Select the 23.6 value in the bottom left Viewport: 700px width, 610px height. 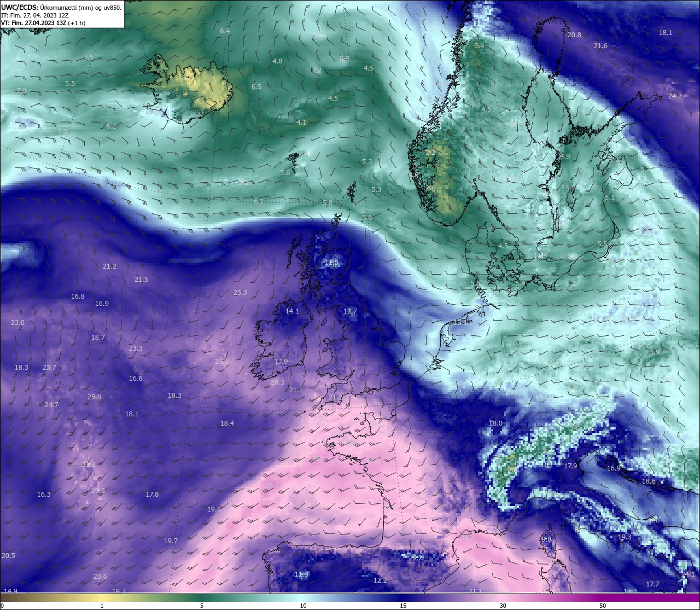(x=100, y=577)
